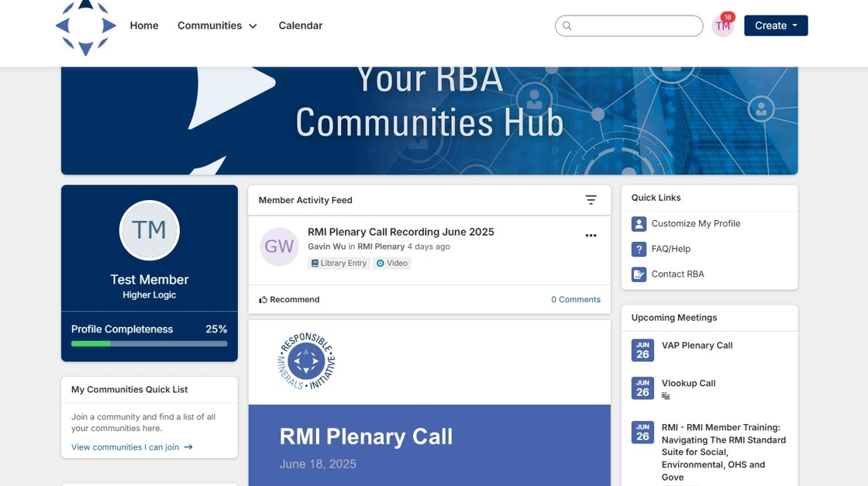Viewport: 868px width, 486px height.
Task: Click the Recommend thumbs-up button
Action: (x=289, y=299)
